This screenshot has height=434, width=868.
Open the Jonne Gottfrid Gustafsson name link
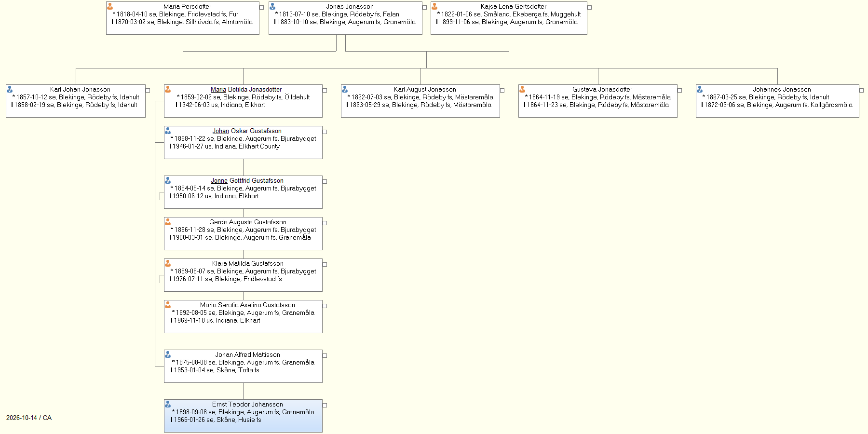[x=247, y=180]
